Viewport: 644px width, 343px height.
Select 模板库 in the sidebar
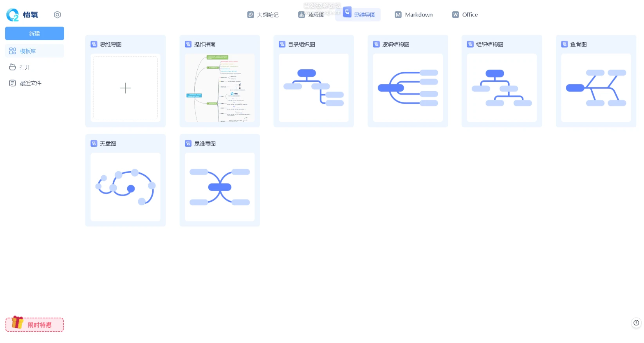pos(34,51)
